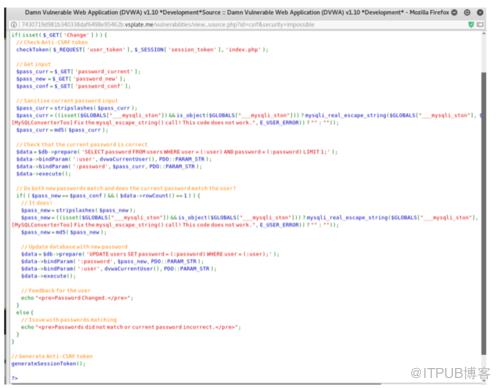Screen dimensions: 500x388
Task: Click the vsplate.me URL address field
Action: click(167, 25)
